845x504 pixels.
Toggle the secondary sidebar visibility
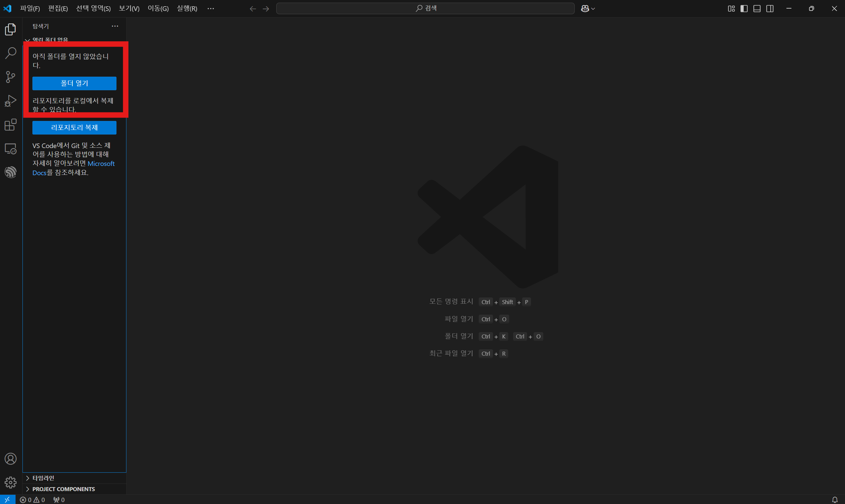[770, 9]
